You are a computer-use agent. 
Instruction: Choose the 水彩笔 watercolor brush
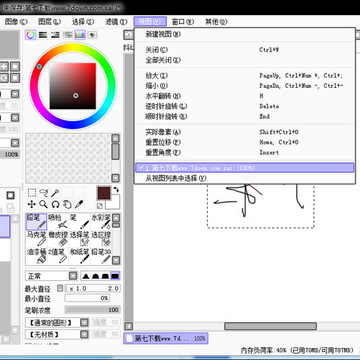(101, 222)
